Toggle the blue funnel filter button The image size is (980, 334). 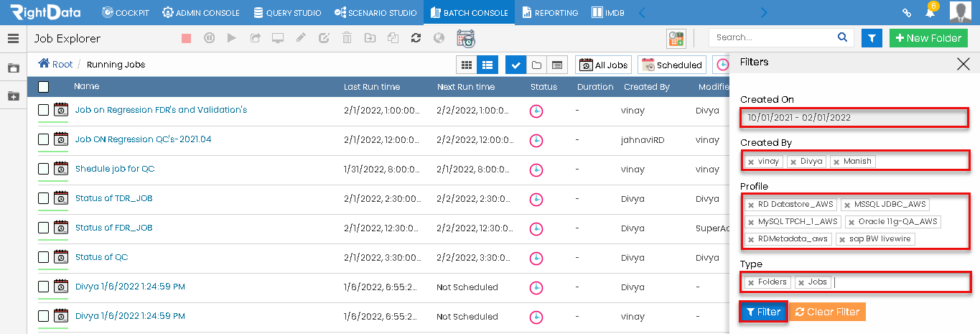pos(871,38)
